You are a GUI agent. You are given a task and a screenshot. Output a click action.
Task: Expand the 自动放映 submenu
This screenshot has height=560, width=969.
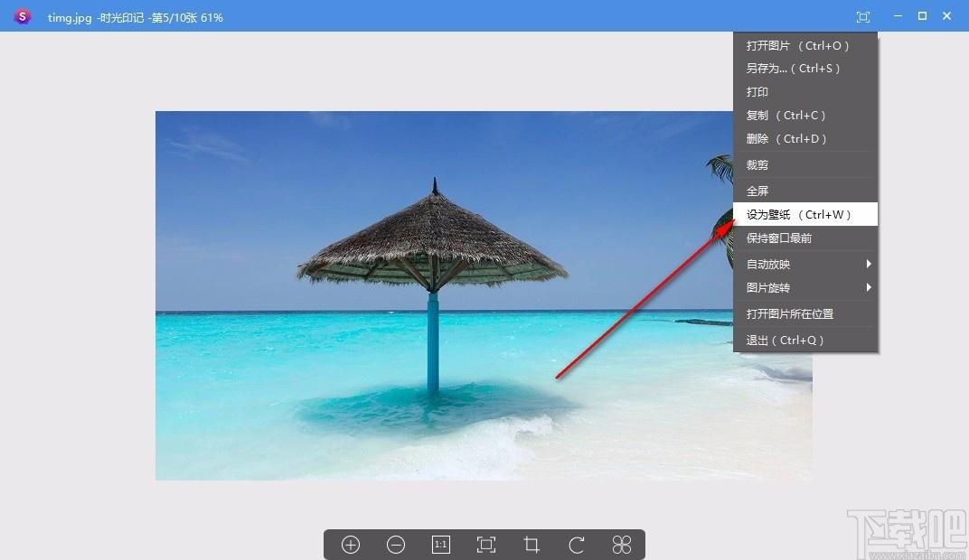[x=805, y=264]
